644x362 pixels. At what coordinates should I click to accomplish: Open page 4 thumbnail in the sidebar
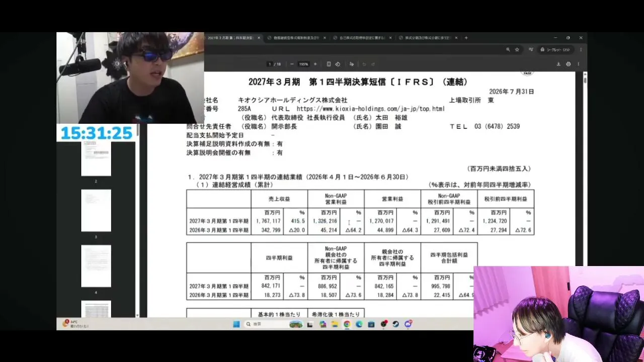pyautogui.click(x=96, y=266)
